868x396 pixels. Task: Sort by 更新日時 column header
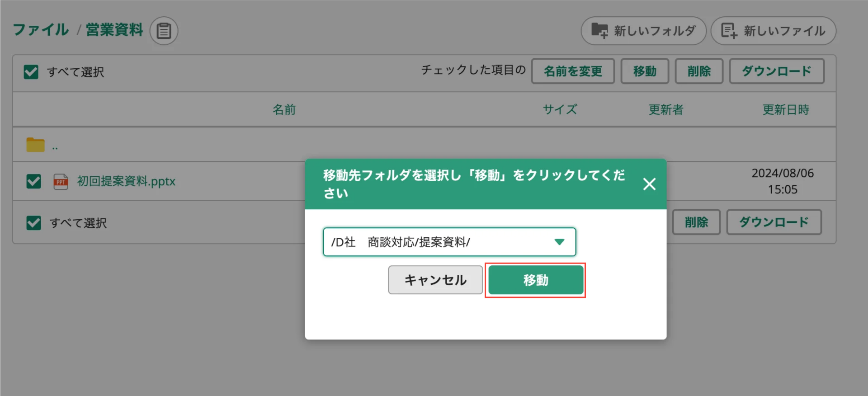786,109
